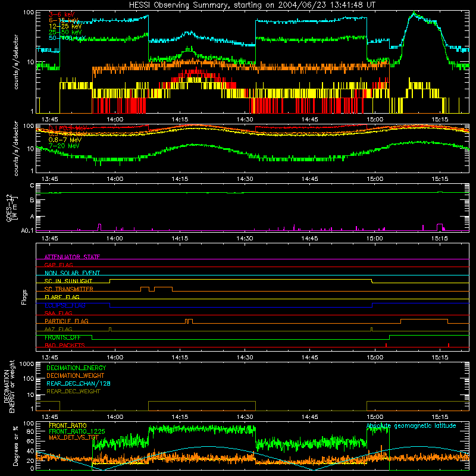Select the ECLIPSE_FLAG label

[x=65, y=305]
